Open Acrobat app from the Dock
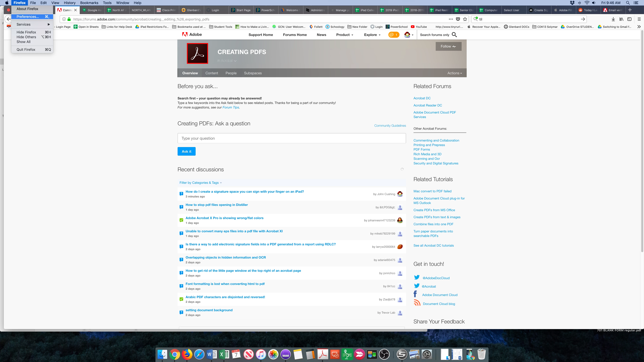The width and height of the screenshot is (644, 362). (x=323, y=354)
